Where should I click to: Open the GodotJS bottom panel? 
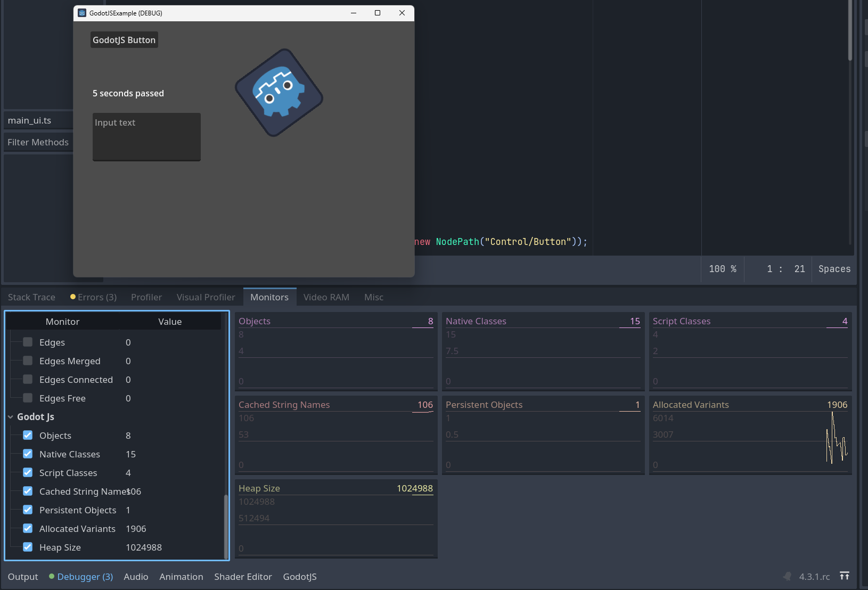(300, 577)
